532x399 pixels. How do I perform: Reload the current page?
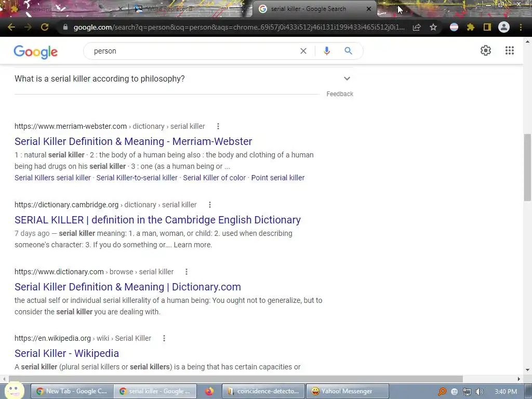pyautogui.click(x=45, y=27)
